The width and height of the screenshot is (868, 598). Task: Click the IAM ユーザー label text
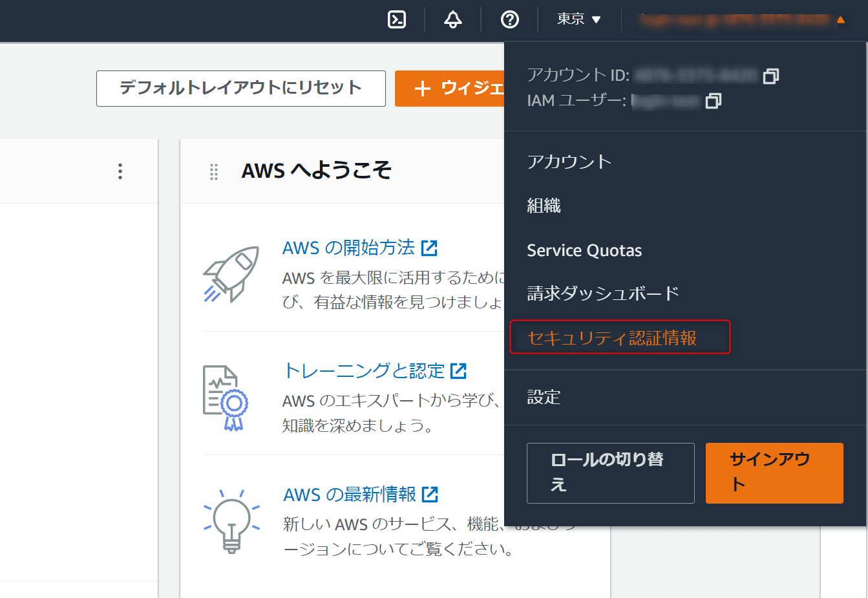577,101
